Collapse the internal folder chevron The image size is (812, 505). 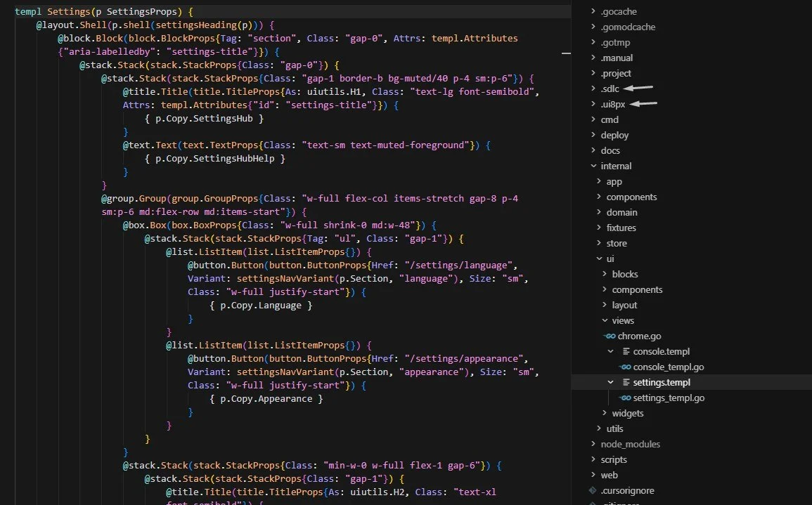point(593,166)
